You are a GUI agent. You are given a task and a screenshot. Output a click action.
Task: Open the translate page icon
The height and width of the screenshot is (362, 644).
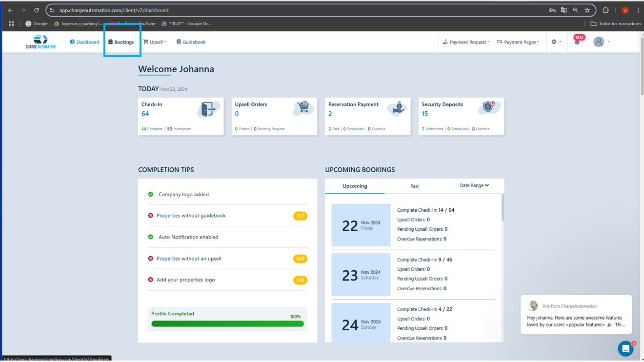(x=564, y=10)
